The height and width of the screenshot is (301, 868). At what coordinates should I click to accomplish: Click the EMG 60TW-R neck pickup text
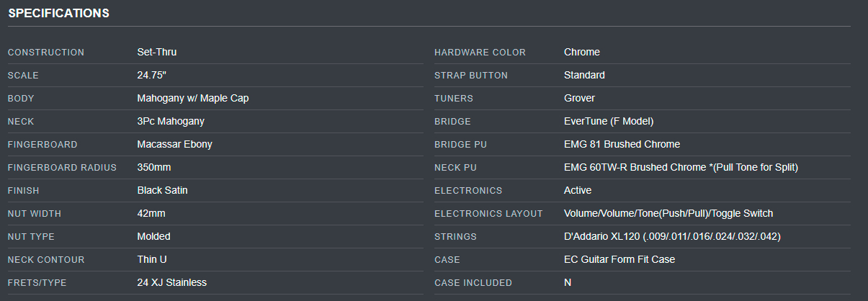point(681,167)
